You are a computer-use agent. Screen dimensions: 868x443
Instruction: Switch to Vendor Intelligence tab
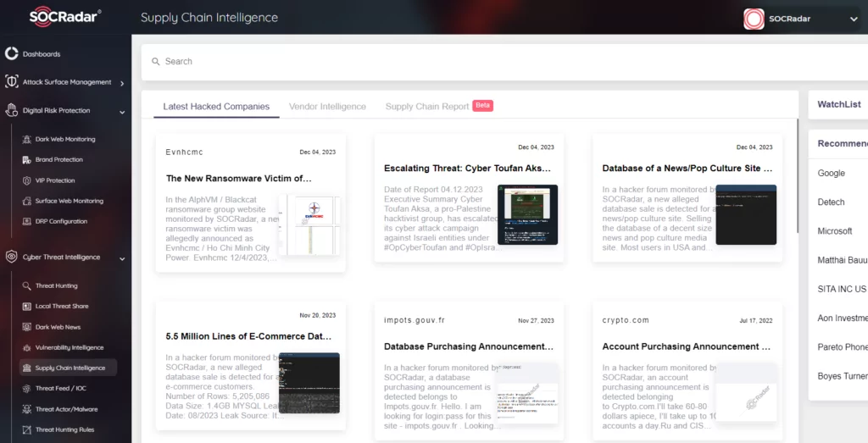point(327,106)
